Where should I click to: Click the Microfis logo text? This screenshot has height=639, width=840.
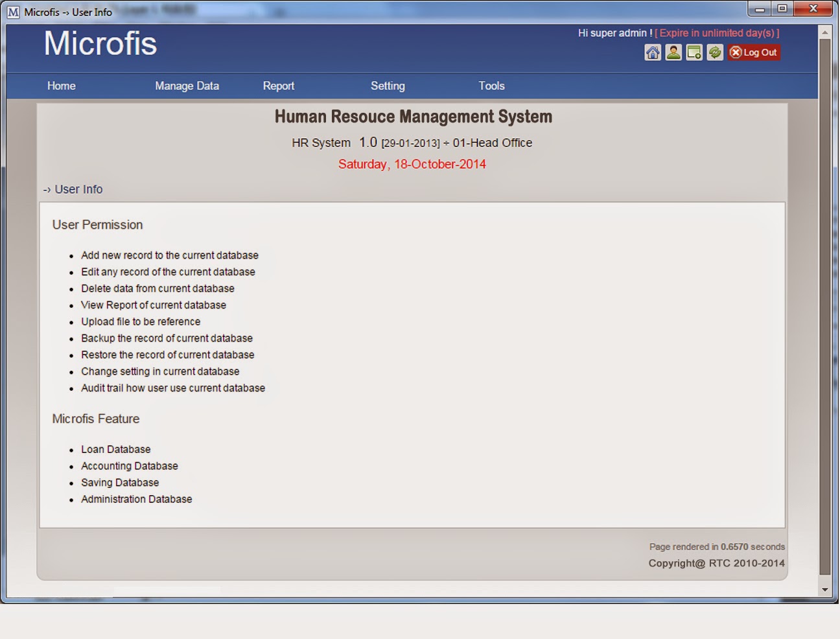(100, 43)
